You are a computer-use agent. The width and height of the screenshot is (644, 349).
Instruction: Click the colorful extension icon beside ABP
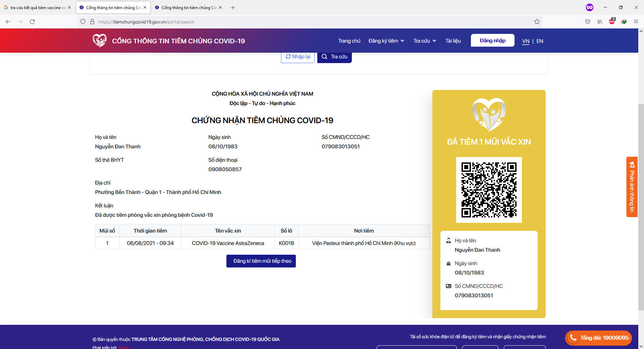624,22
